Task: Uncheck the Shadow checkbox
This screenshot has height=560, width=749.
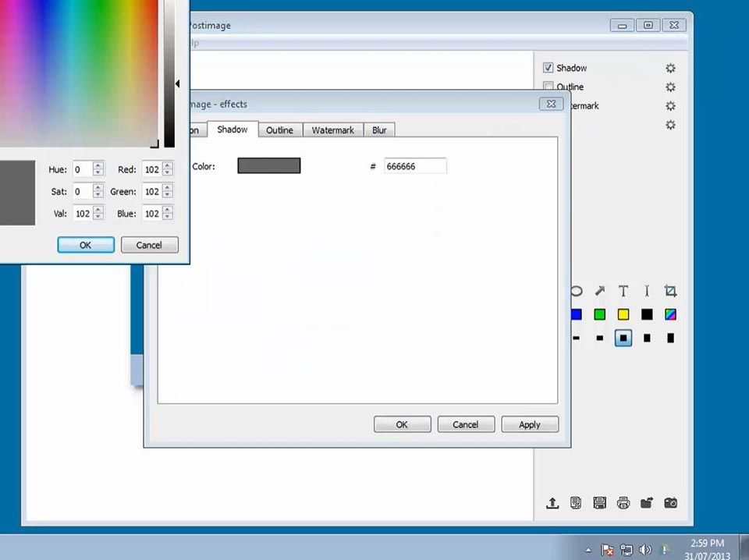Action: coord(548,68)
